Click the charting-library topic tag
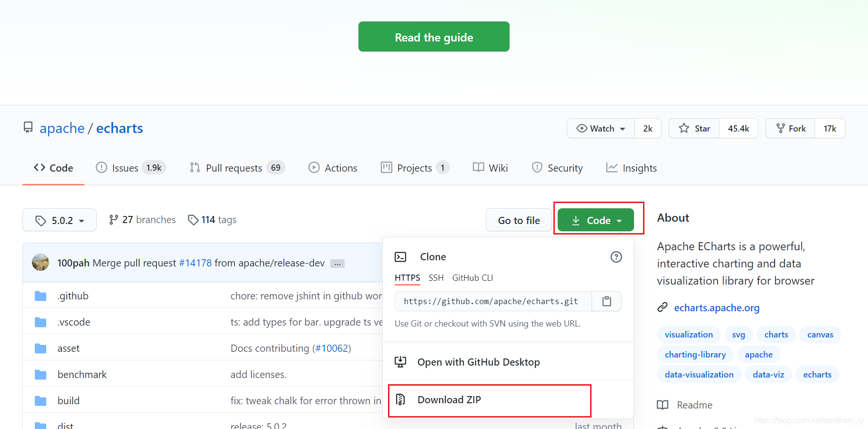Image resolution: width=868 pixels, height=429 pixels. [695, 355]
